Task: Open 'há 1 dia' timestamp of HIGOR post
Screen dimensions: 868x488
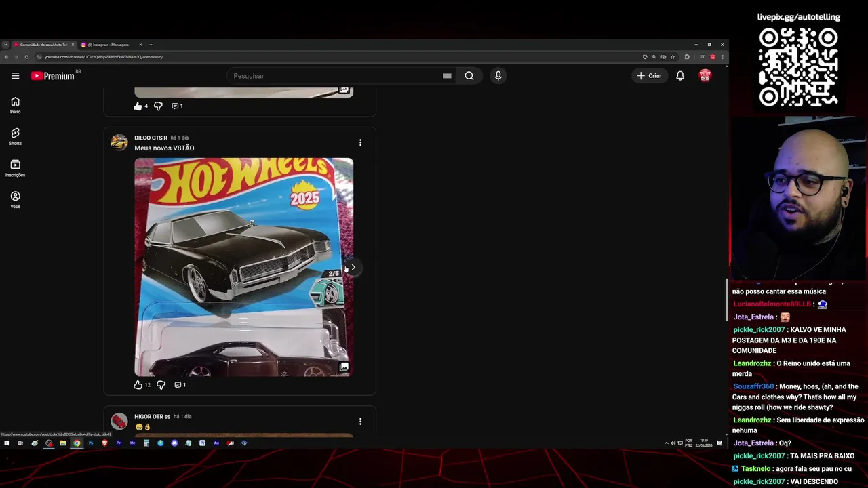Action: pyautogui.click(x=182, y=416)
